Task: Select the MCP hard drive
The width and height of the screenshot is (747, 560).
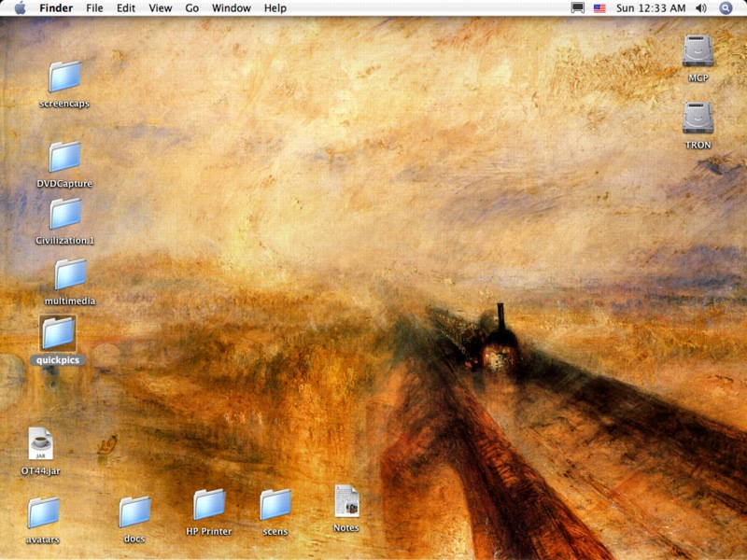Action: tap(698, 50)
